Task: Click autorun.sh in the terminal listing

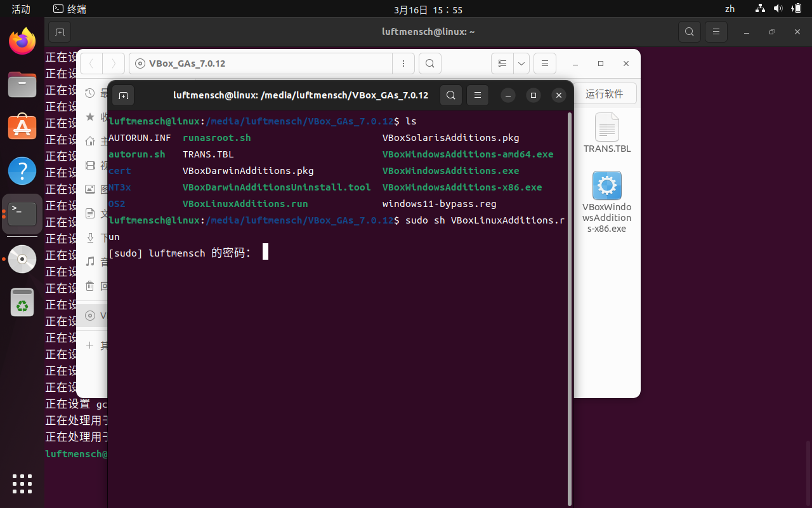Action: tap(137, 154)
